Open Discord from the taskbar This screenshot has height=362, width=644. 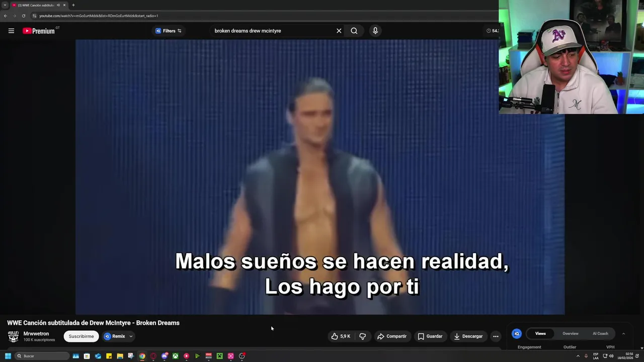[164, 356]
